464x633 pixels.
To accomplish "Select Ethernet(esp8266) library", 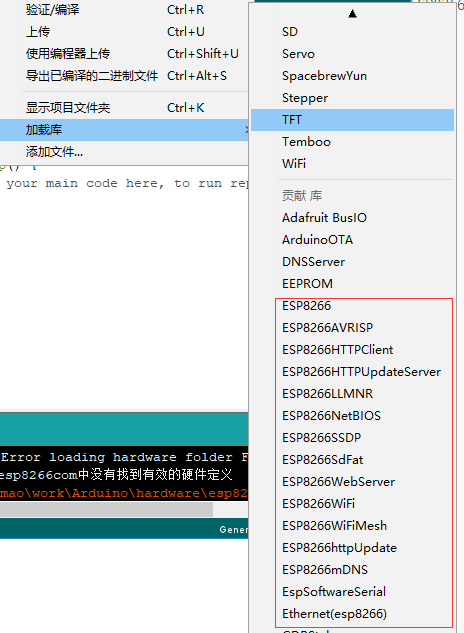I will pos(353,614).
